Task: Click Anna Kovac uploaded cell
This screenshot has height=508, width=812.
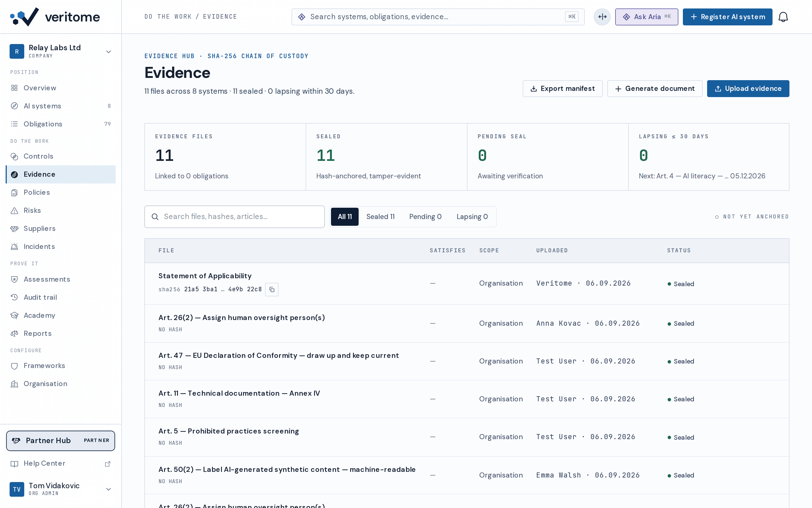Action: [588, 323]
